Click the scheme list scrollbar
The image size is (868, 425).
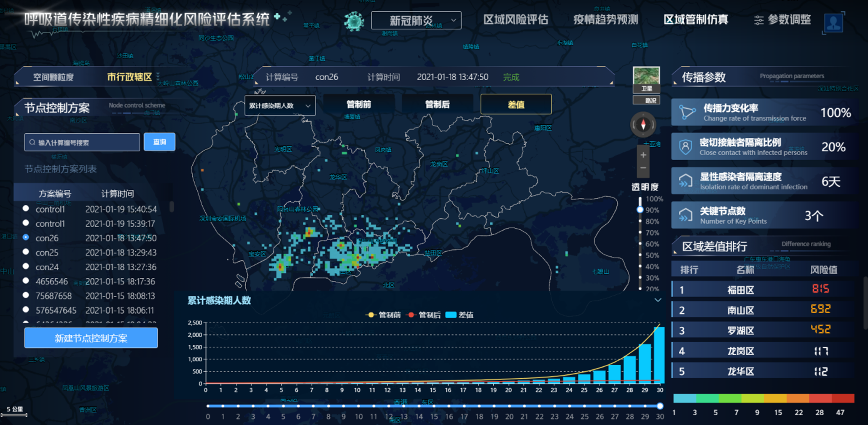pos(172,206)
